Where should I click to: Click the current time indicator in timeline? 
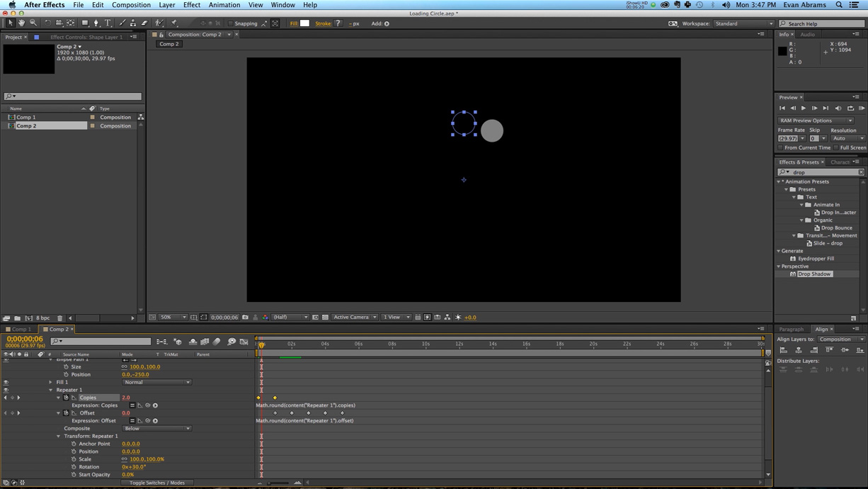261,345
